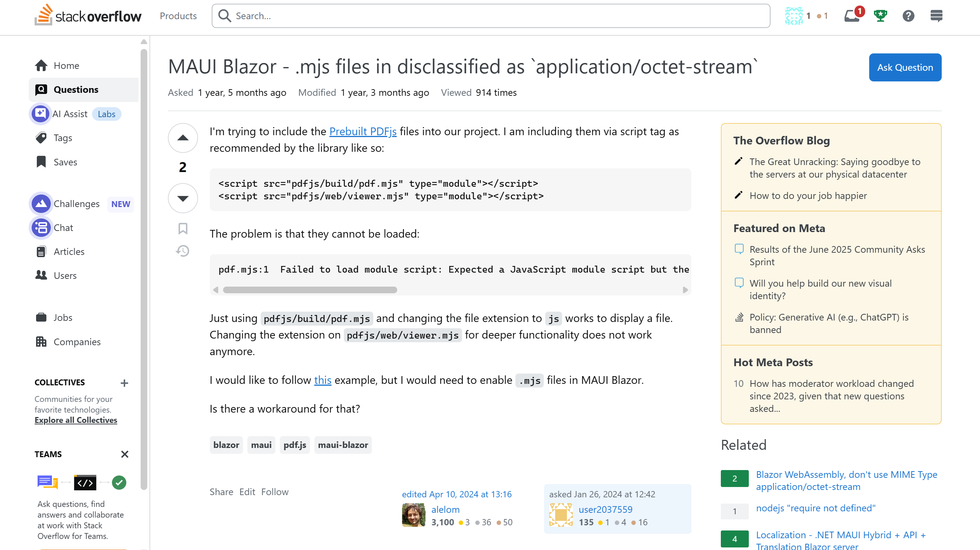The image size is (980, 550).
Task: Open Challenges in left navigation
Action: tap(77, 204)
